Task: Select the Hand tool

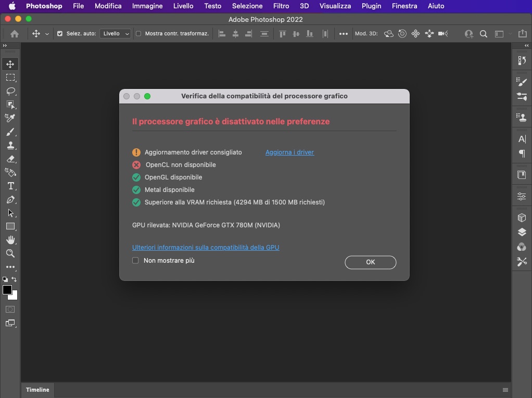Action: coord(10,240)
